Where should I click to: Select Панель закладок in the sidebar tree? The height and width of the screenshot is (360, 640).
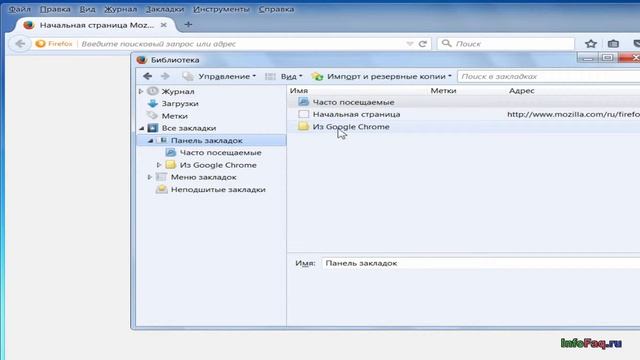[207, 140]
